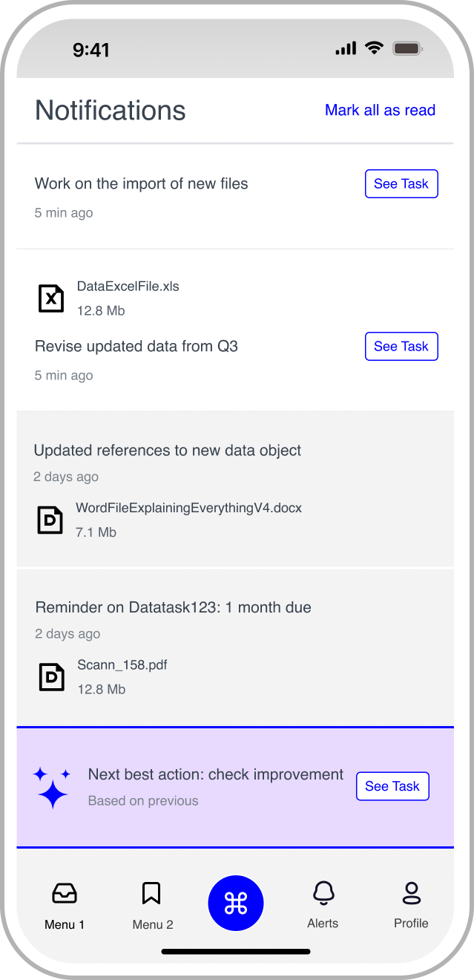
Task: Tap the Wi-Fi icon in status bar
Action: (375, 48)
